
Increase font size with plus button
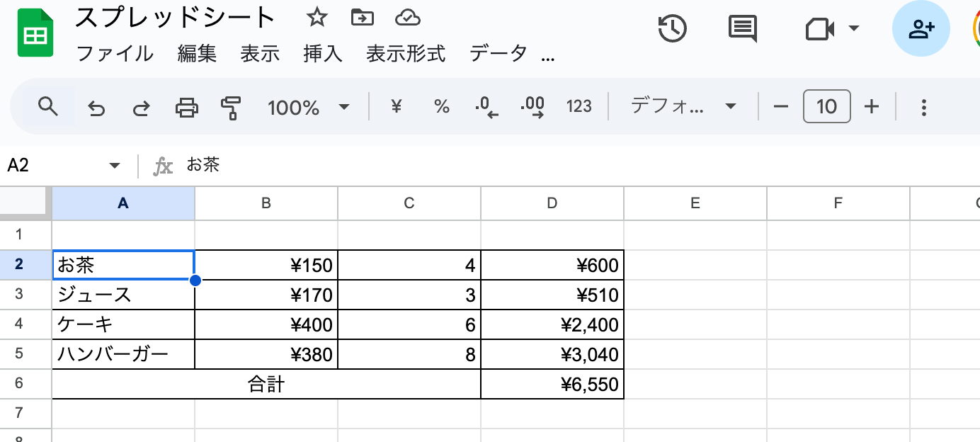coord(872,107)
